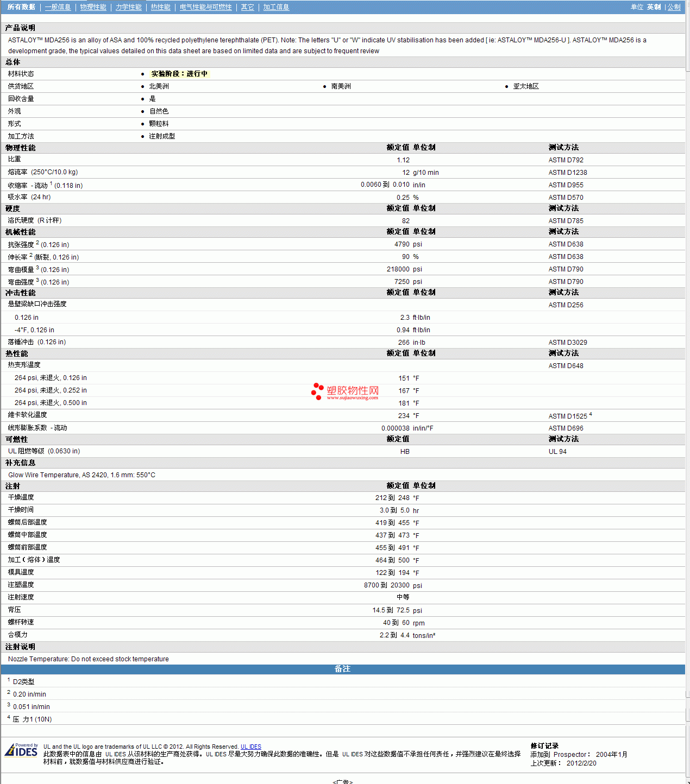Click the ASTM D785 test method
Screen dimensions: 690x784
point(566,221)
